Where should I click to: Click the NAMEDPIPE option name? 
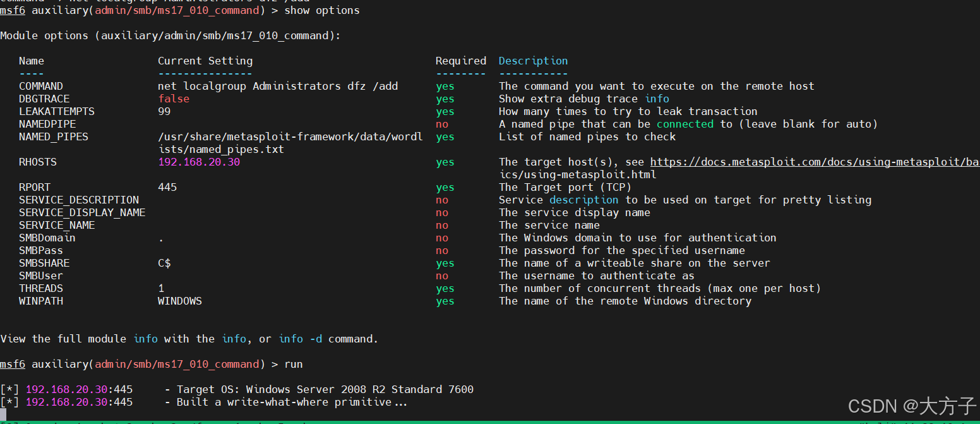(47, 124)
